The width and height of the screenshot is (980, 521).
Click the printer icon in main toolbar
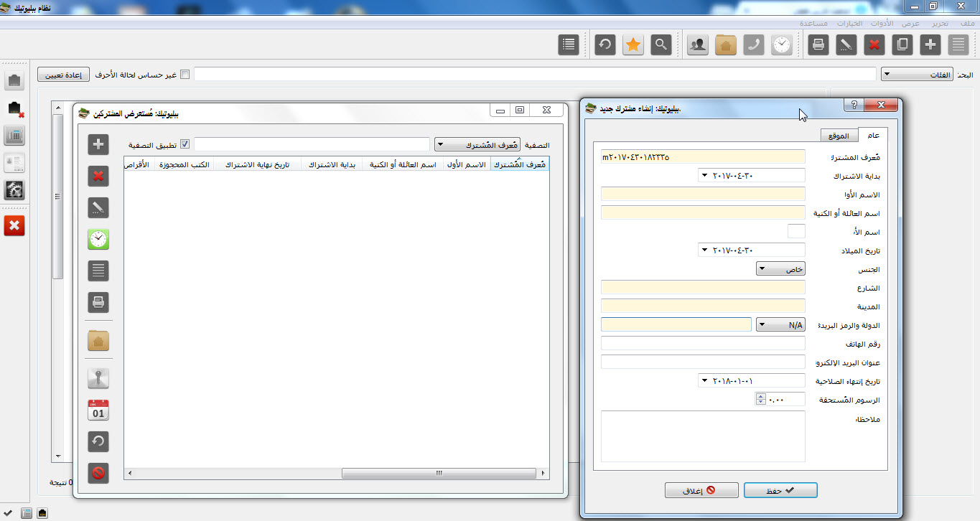[x=818, y=44]
